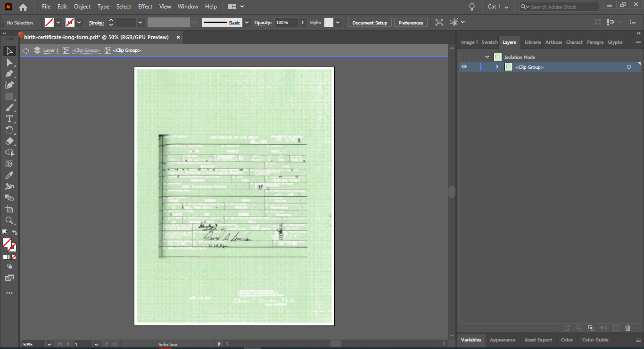Select the Type tool
The width and height of the screenshot is (644, 349).
point(9,119)
